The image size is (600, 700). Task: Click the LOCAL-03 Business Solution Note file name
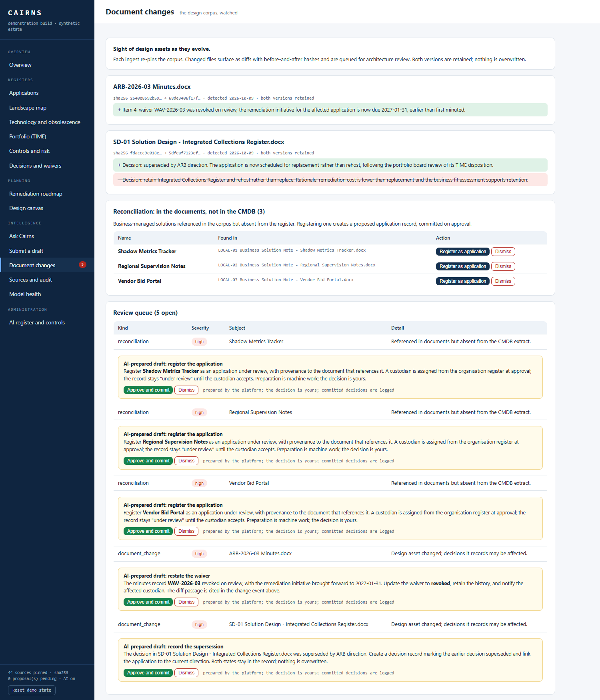click(x=286, y=280)
